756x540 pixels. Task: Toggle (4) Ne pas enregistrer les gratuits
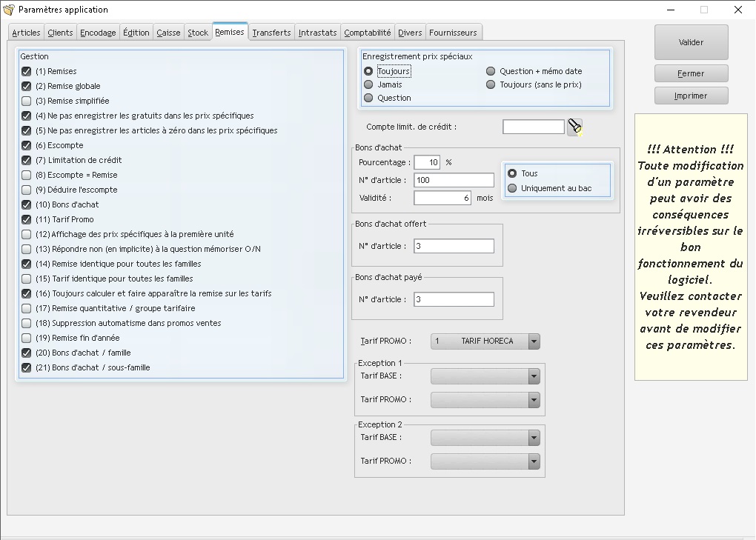27,116
